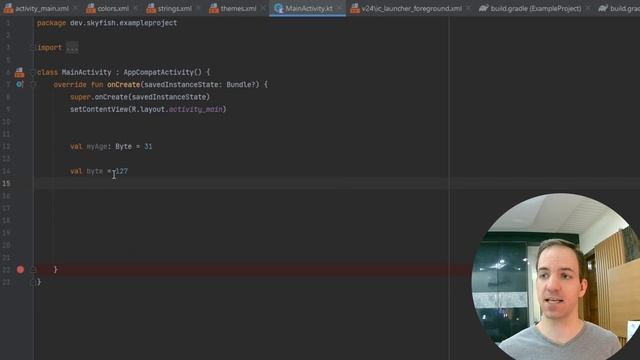Click the value 127 on line 14

(x=122, y=171)
